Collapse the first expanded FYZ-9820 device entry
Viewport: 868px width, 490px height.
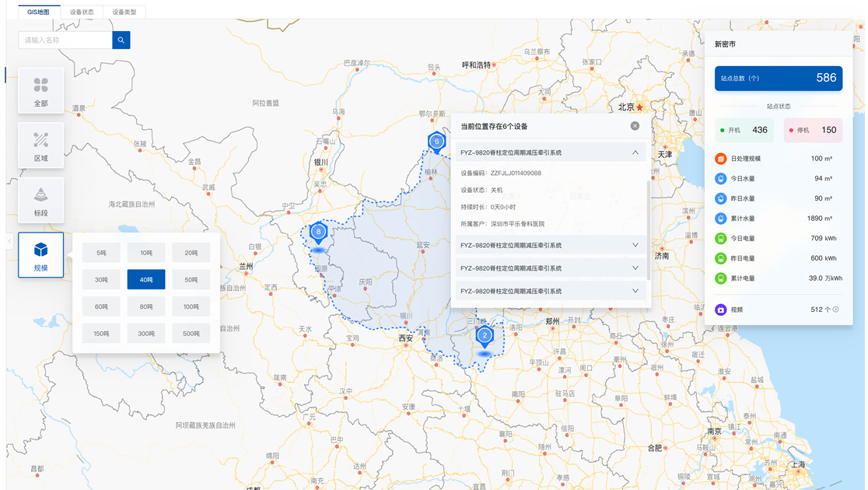(x=635, y=153)
